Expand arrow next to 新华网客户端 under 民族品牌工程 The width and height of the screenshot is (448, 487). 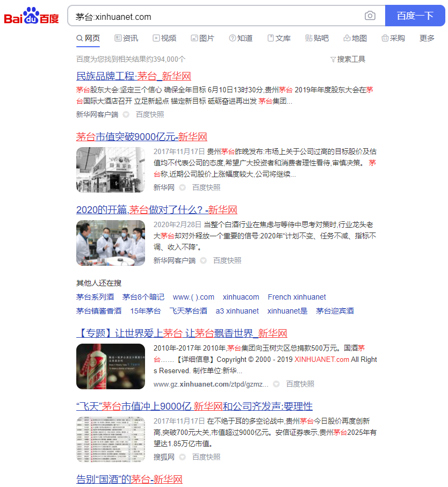pyautogui.click(x=126, y=114)
